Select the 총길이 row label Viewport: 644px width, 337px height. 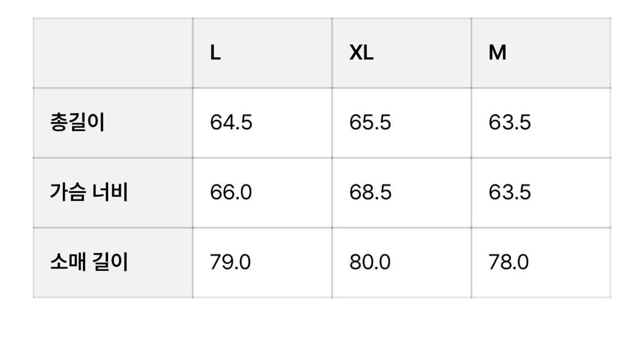coord(77,123)
